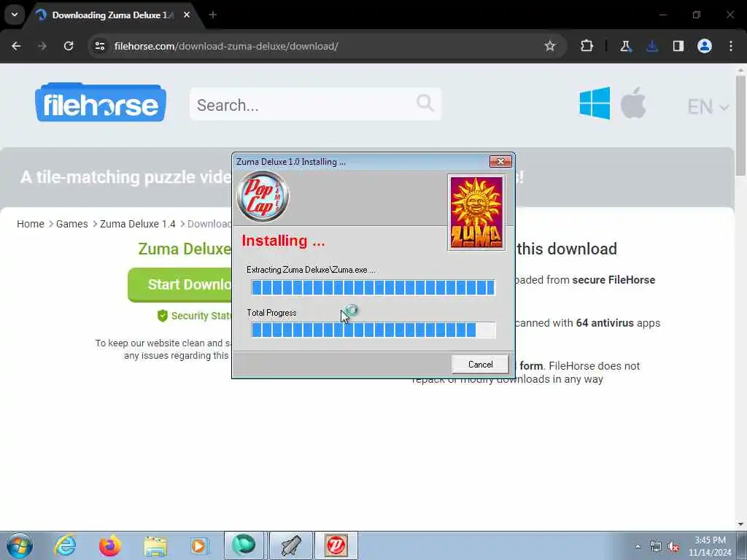Viewport: 747px width, 560px height.
Task: Click the muted volume tray icon
Action: 673,547
